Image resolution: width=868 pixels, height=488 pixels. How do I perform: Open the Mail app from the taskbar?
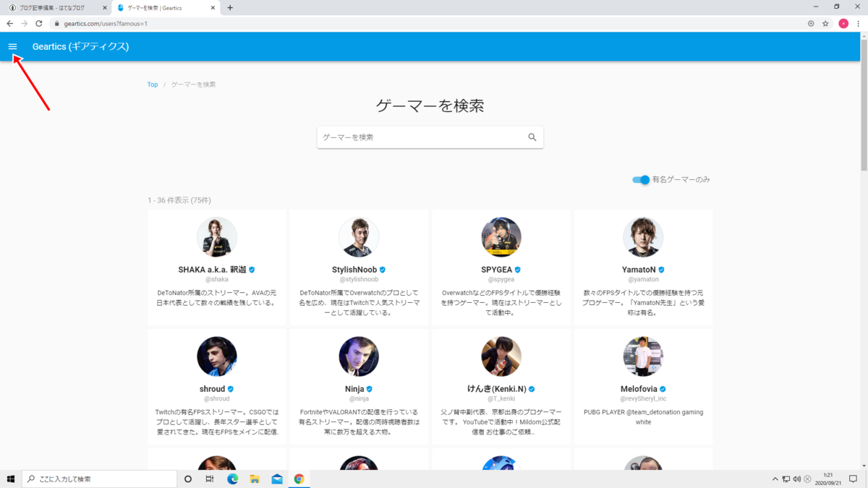pos(276,479)
